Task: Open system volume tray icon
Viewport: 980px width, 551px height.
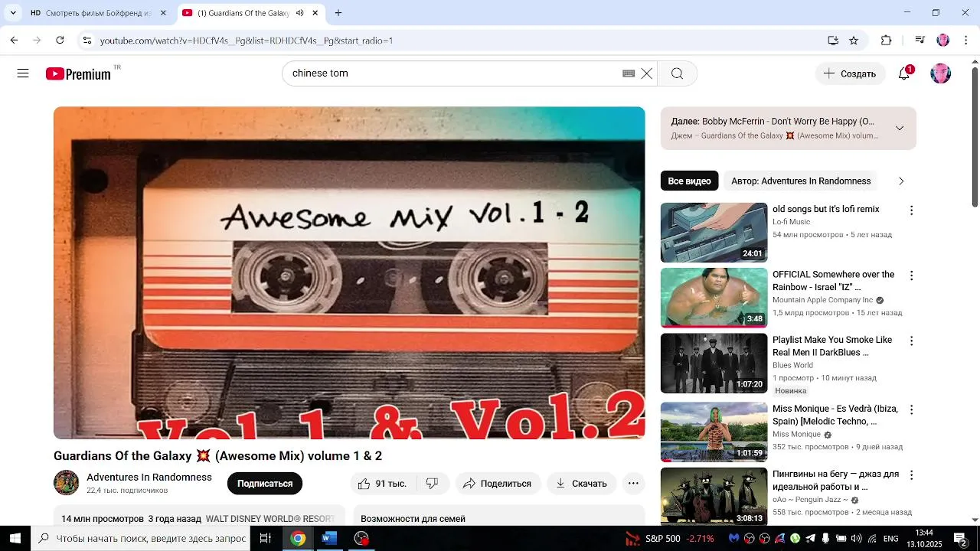Action: tap(856, 539)
